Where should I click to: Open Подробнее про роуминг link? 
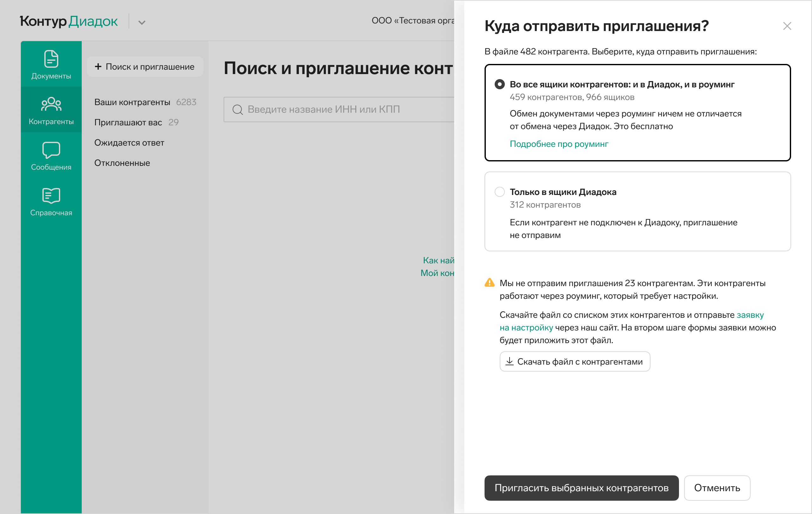tap(559, 144)
